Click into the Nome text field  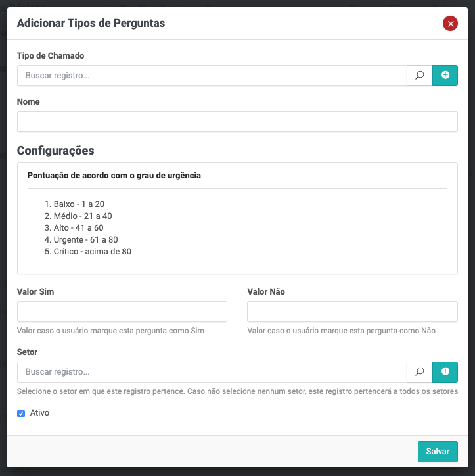237,122
